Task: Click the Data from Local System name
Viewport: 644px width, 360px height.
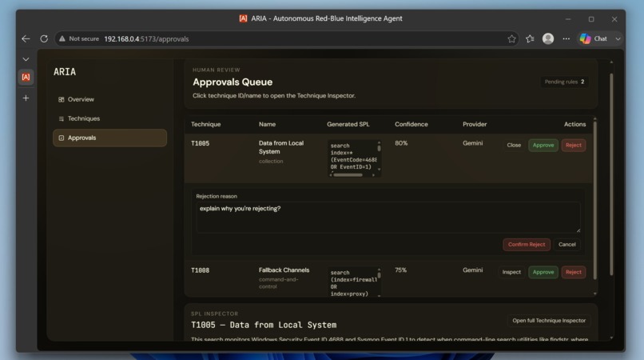Action: pos(281,147)
